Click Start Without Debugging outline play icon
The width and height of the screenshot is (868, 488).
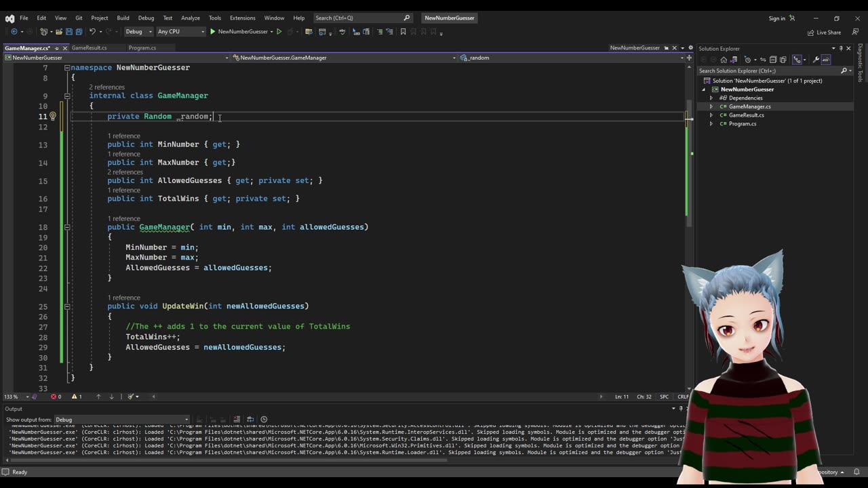point(279,31)
